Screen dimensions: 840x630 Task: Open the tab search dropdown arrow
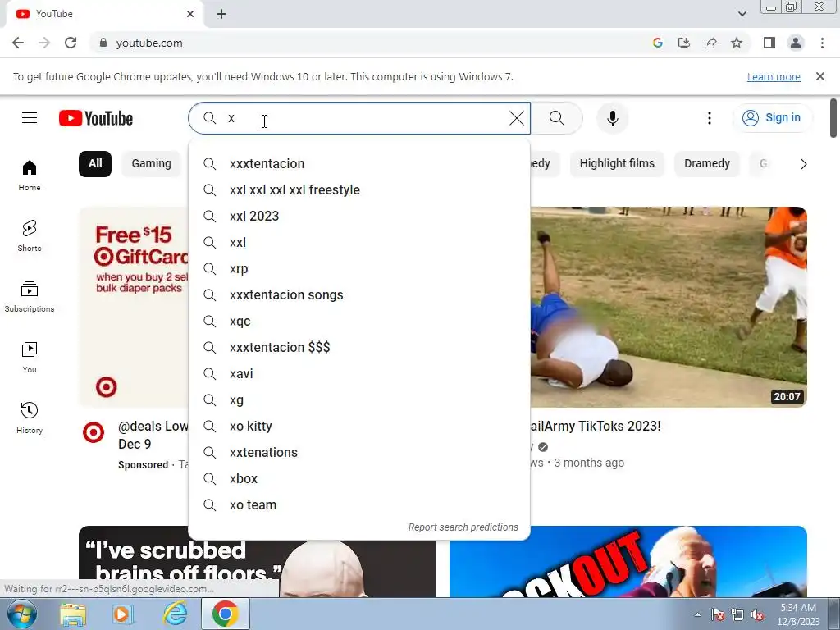pyautogui.click(x=742, y=14)
